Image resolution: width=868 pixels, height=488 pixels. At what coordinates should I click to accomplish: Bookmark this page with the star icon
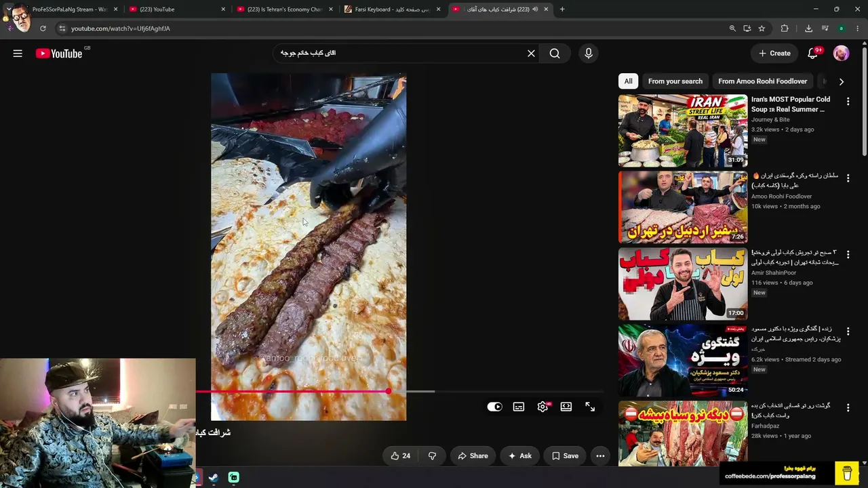762,28
